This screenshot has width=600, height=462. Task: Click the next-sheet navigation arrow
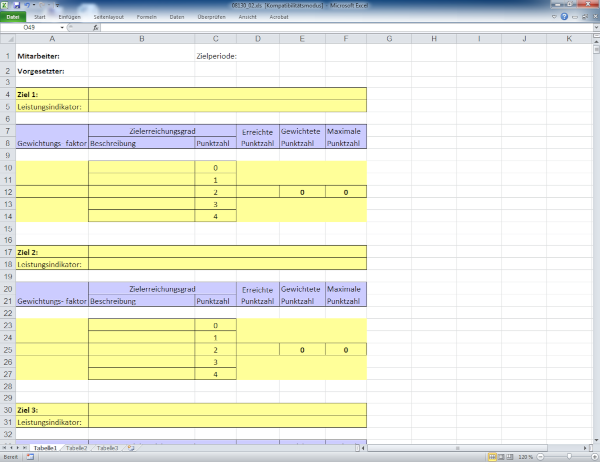19,448
